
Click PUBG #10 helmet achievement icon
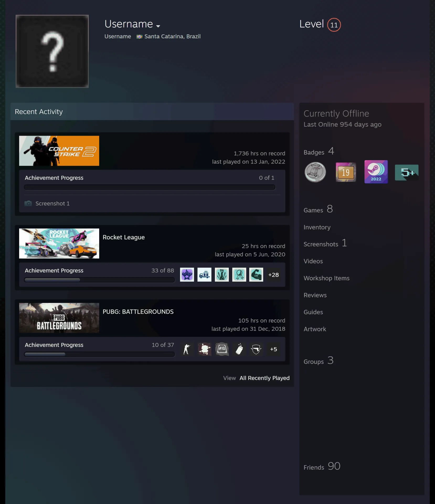tap(222, 349)
